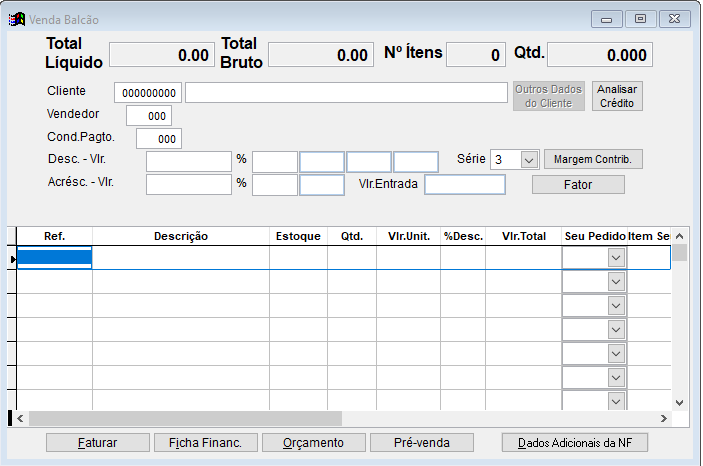The image size is (703, 466).
Task: Click horizontal scrollbar right arrow
Action: (664, 418)
